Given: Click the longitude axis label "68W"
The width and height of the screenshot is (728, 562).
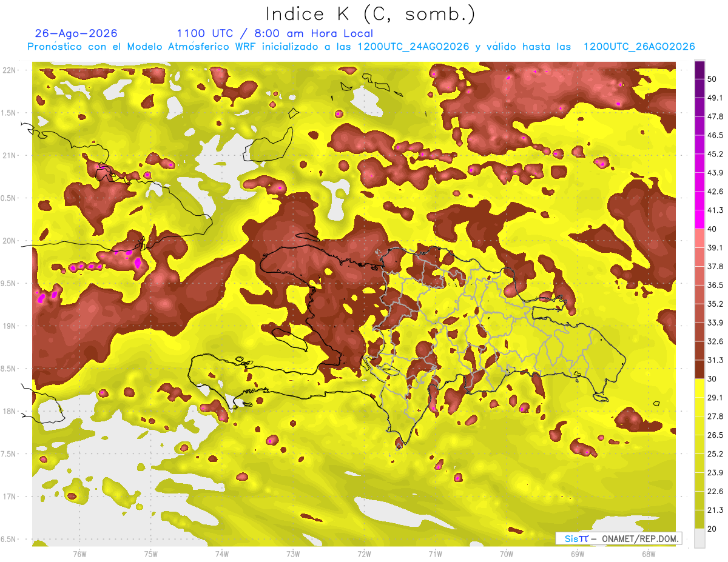Looking at the screenshot, I should (x=649, y=555).
